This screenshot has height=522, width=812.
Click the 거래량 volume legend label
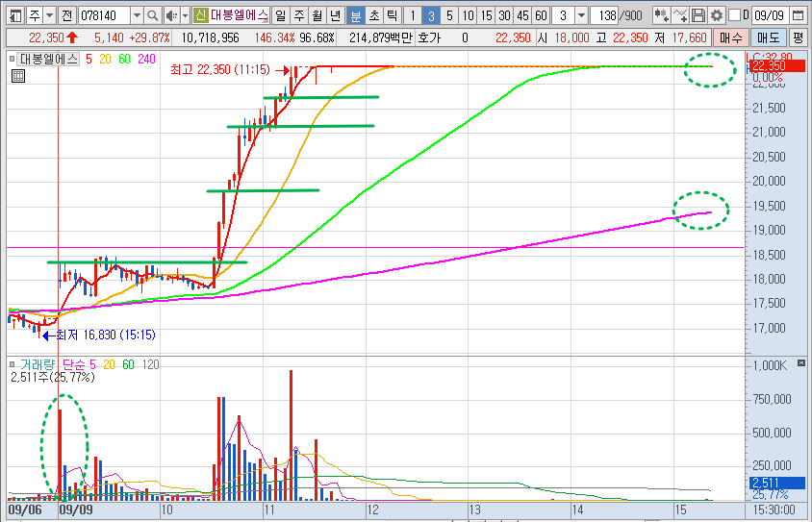click(38, 364)
